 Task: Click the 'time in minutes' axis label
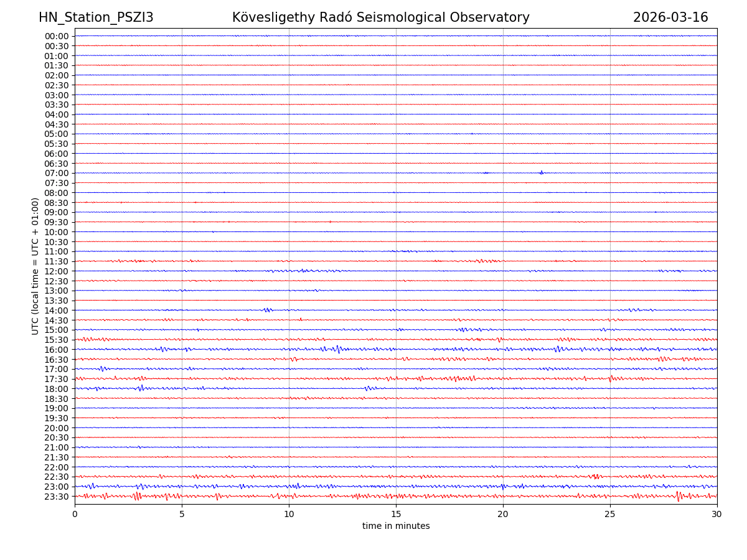(x=396, y=526)
